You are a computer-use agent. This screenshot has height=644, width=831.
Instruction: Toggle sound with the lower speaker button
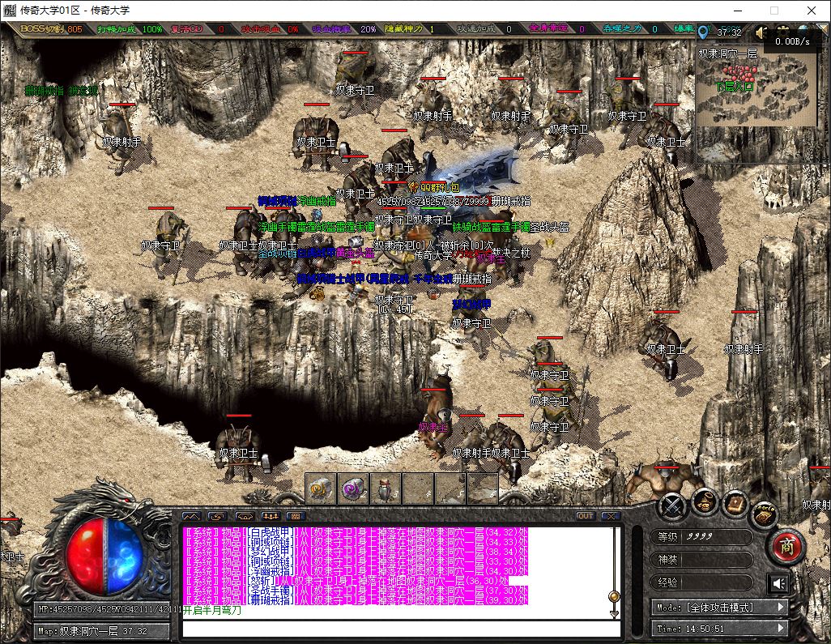(778, 583)
